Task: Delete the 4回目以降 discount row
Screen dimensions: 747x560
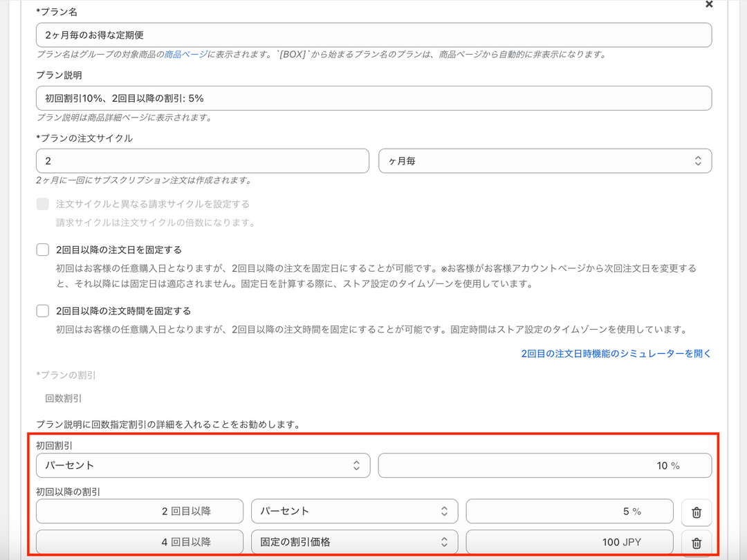Action: click(x=697, y=543)
